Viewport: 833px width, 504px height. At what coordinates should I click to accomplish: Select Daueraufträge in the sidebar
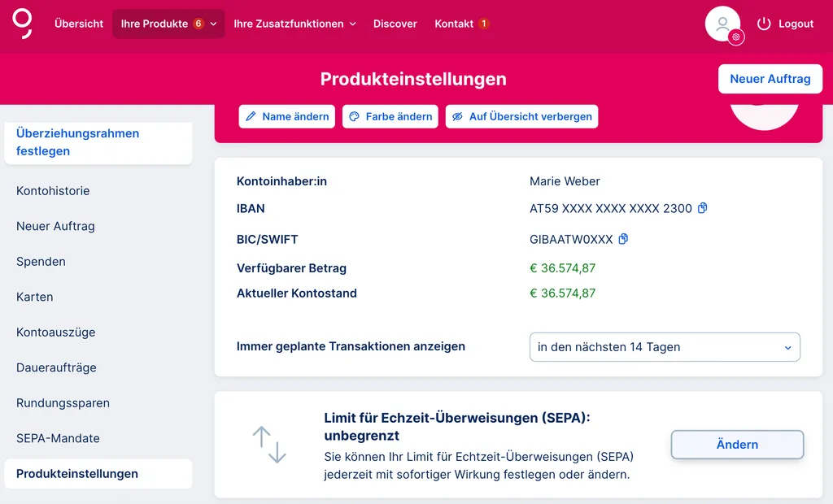[x=56, y=367]
